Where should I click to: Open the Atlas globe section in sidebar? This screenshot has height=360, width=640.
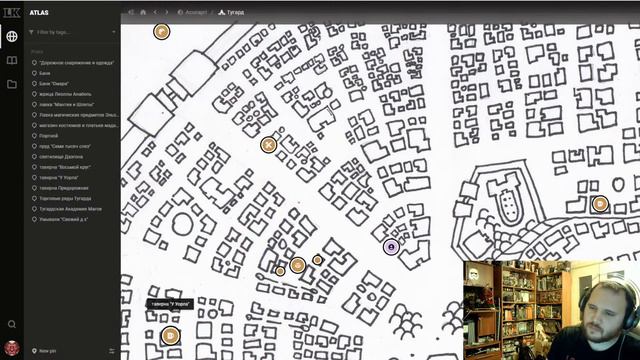coord(12,36)
